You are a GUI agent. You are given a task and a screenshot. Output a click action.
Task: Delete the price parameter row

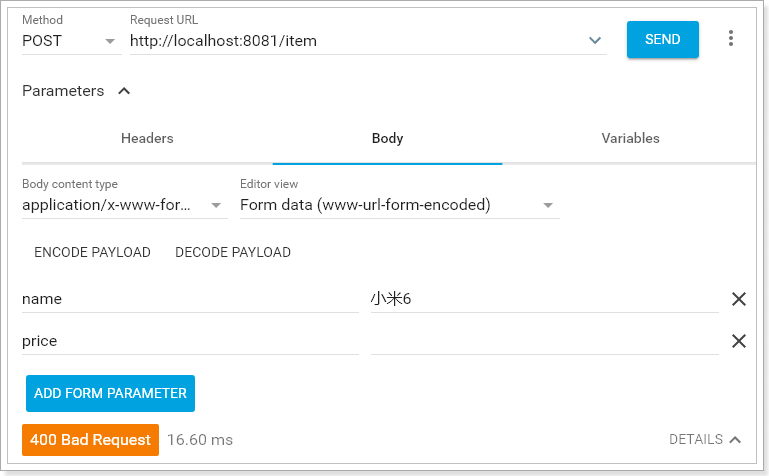(739, 341)
